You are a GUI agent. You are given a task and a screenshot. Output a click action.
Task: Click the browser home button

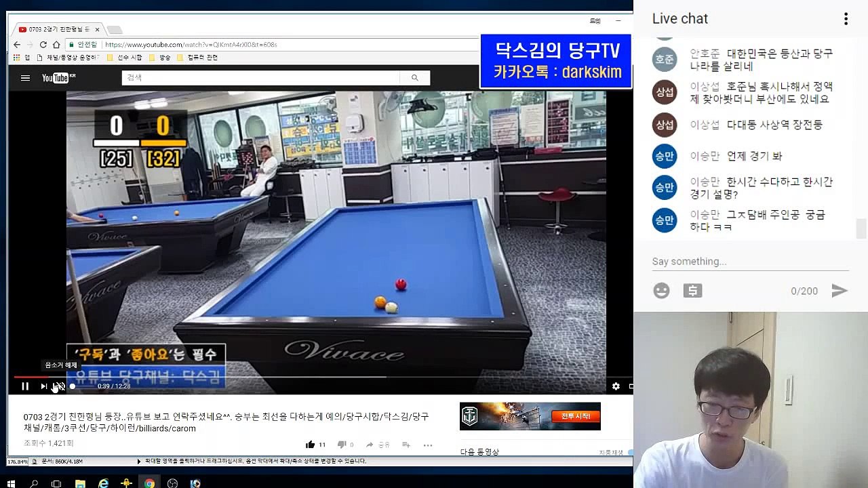point(56,45)
